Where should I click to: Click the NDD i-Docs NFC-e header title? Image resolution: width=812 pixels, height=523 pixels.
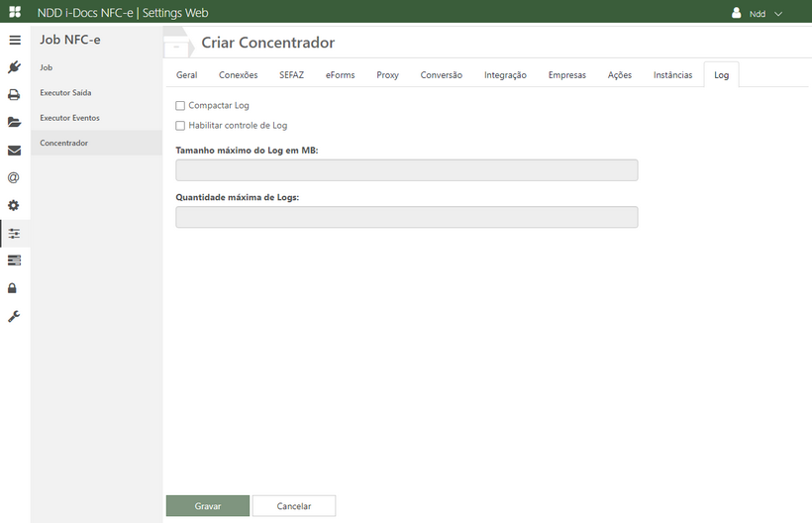[123, 13]
